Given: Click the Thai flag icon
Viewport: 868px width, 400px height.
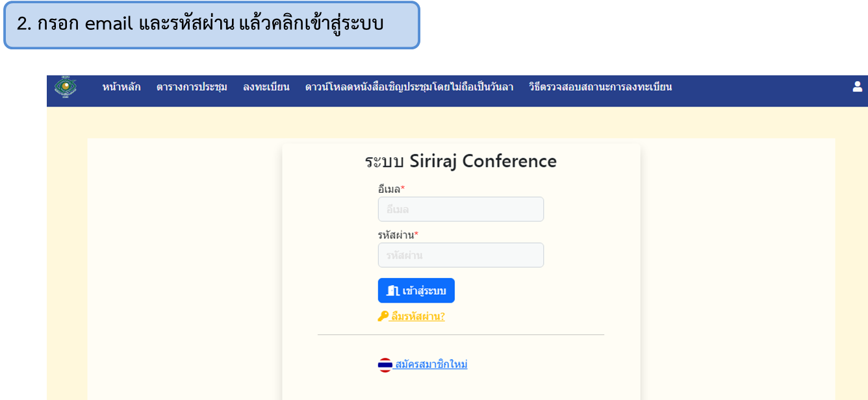Looking at the screenshot, I should (x=385, y=365).
